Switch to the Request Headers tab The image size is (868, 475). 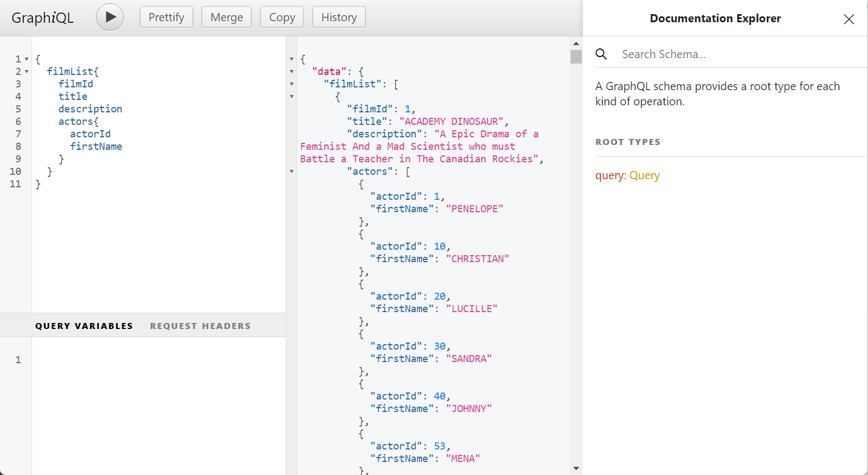tap(200, 326)
